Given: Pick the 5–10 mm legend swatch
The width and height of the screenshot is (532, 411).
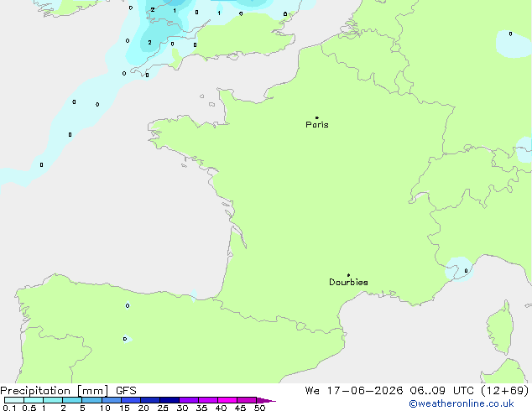Looking at the screenshot, I should 91,400.
